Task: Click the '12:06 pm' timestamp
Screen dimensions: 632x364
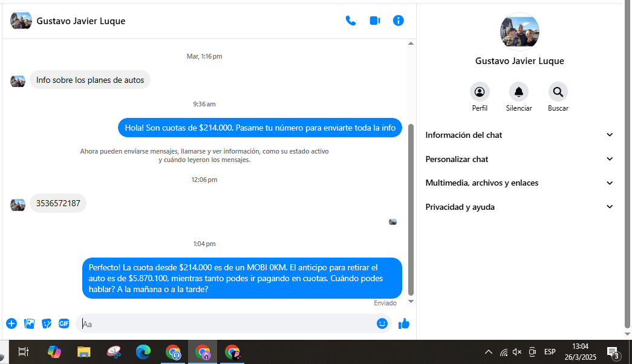Action: click(x=204, y=180)
